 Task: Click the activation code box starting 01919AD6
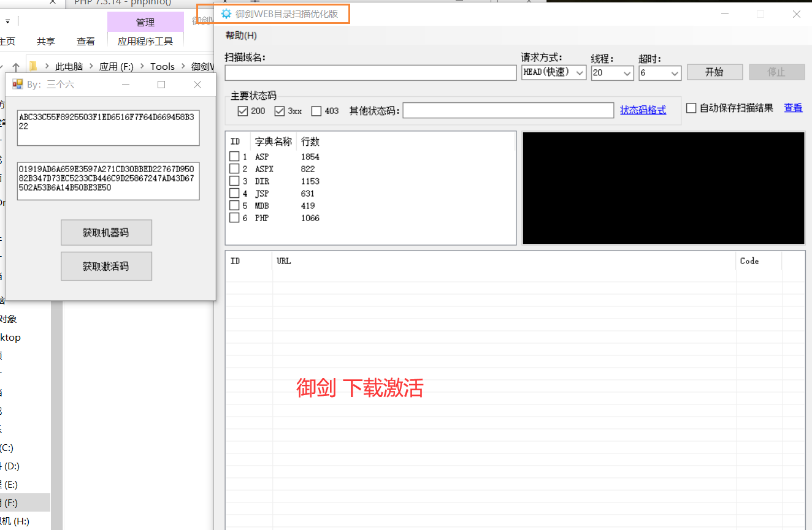tap(108, 181)
